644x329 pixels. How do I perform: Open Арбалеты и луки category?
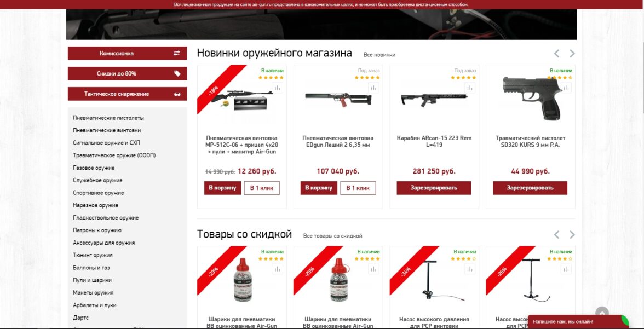[x=94, y=305]
